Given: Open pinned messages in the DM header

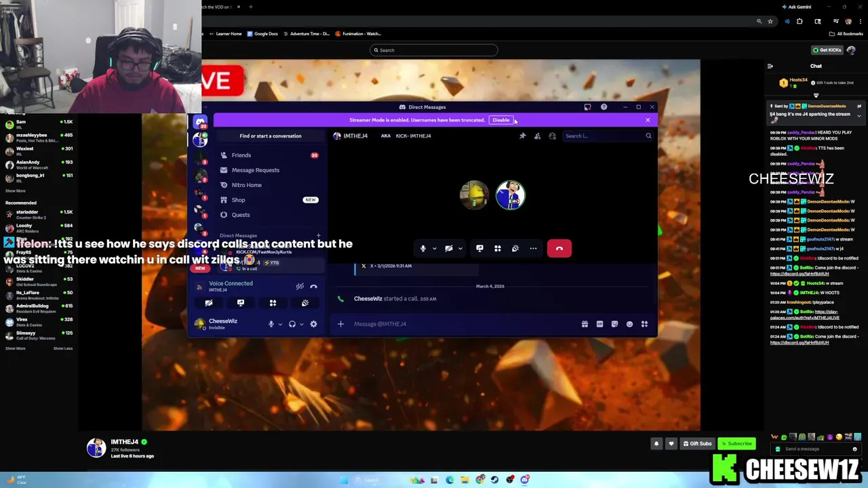Looking at the screenshot, I should pyautogui.click(x=522, y=136).
